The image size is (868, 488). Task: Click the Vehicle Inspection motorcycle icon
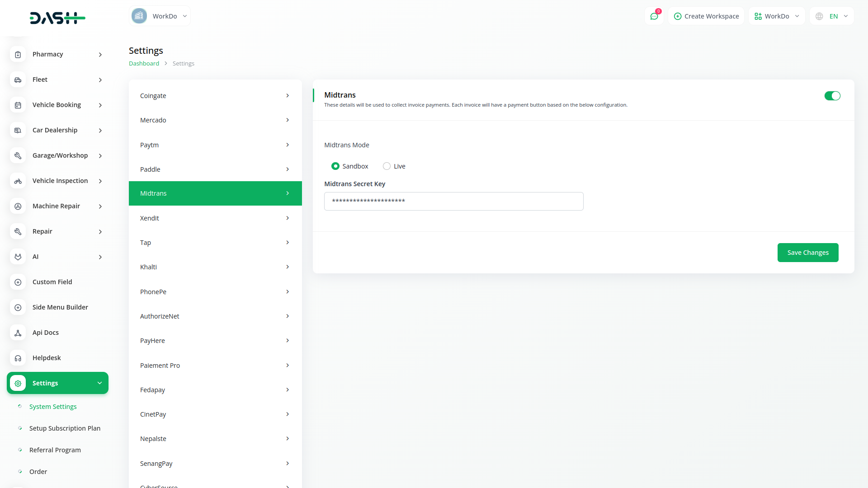[18, 181]
